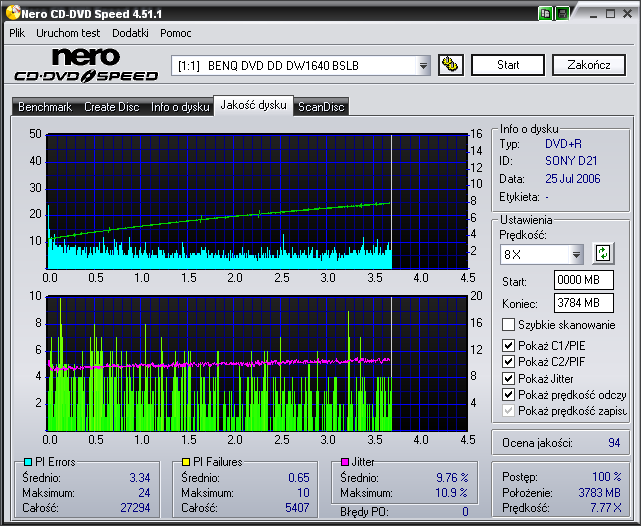The width and height of the screenshot is (641, 526).
Task: Click the disc ID value SONY D21
Action: (571, 161)
